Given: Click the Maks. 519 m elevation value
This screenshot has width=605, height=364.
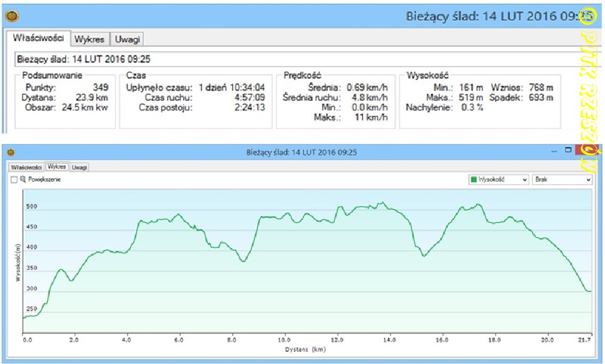Looking at the screenshot, I should coord(471,97).
